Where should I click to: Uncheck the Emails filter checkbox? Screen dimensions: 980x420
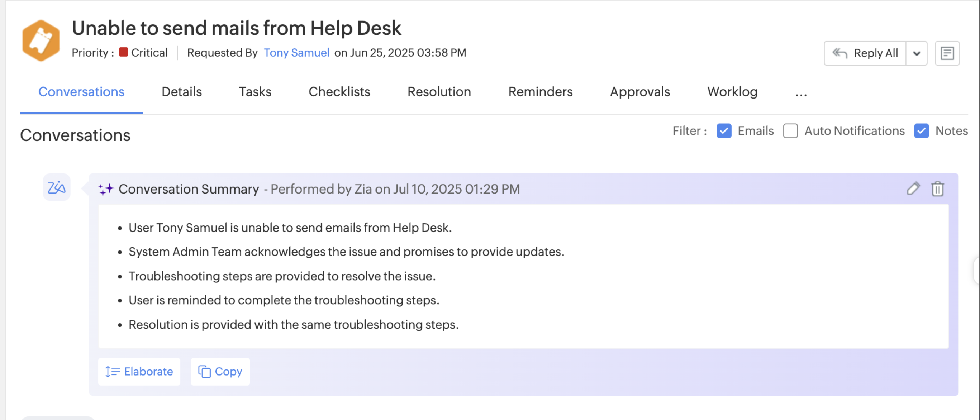tap(724, 131)
